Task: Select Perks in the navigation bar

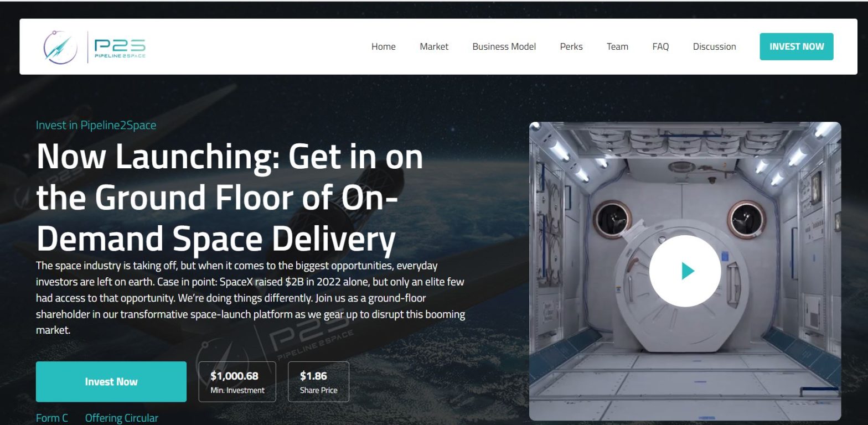Action: [571, 46]
